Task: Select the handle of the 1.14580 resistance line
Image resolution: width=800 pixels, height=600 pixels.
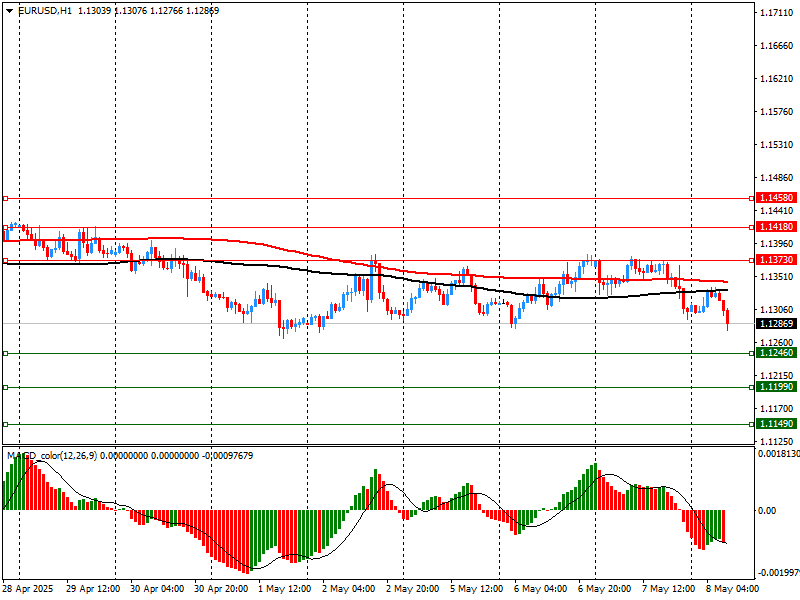Action: [x=5, y=199]
